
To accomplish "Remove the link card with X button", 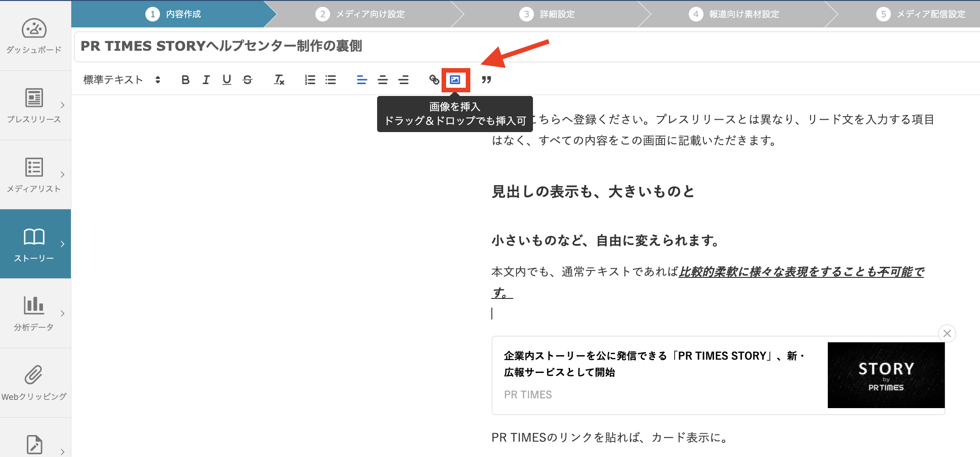I will click(947, 334).
